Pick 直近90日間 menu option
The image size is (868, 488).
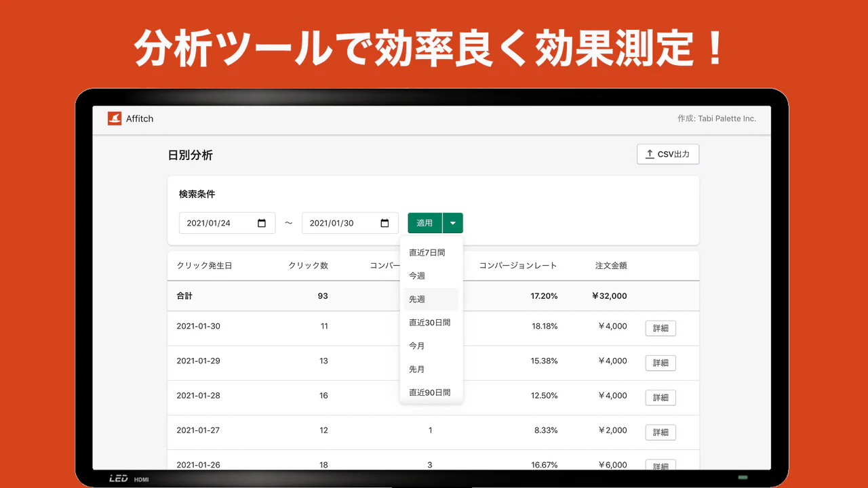(x=431, y=392)
